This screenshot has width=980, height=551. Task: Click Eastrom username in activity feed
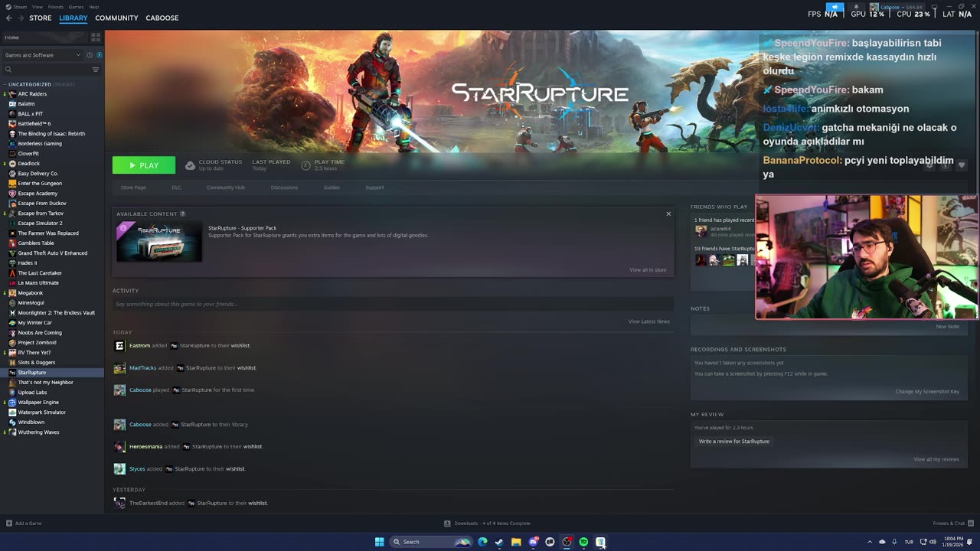pyautogui.click(x=139, y=346)
